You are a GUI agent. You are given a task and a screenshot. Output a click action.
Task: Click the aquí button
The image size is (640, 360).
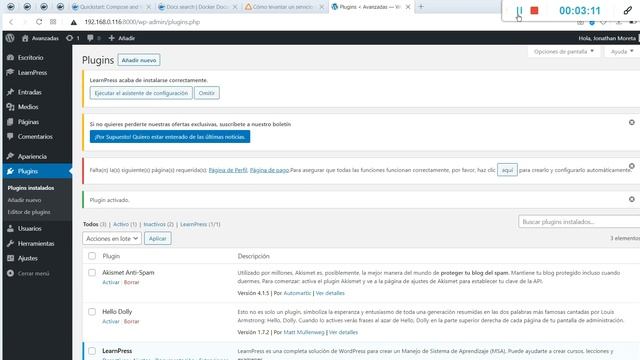point(507,170)
